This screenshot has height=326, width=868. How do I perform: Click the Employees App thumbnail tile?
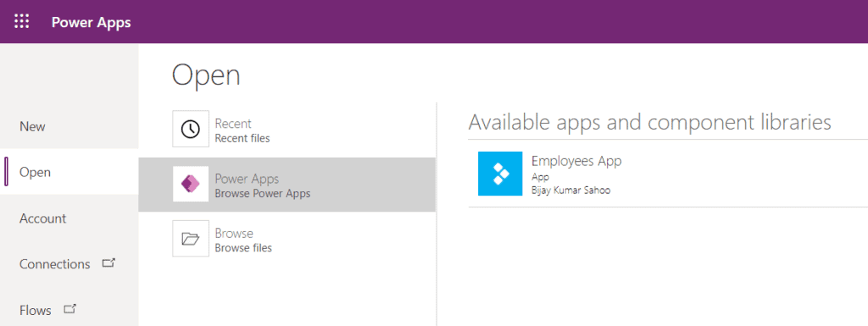click(x=500, y=174)
